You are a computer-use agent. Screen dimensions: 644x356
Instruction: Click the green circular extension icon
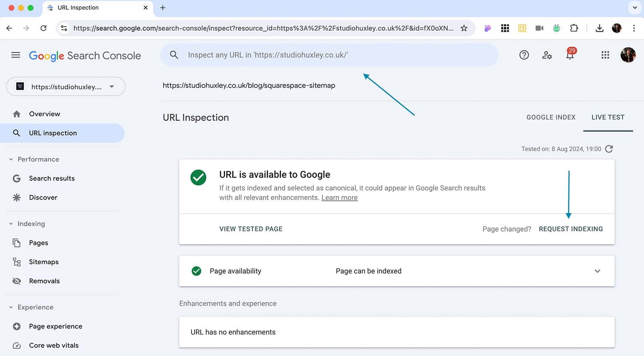[556, 28]
